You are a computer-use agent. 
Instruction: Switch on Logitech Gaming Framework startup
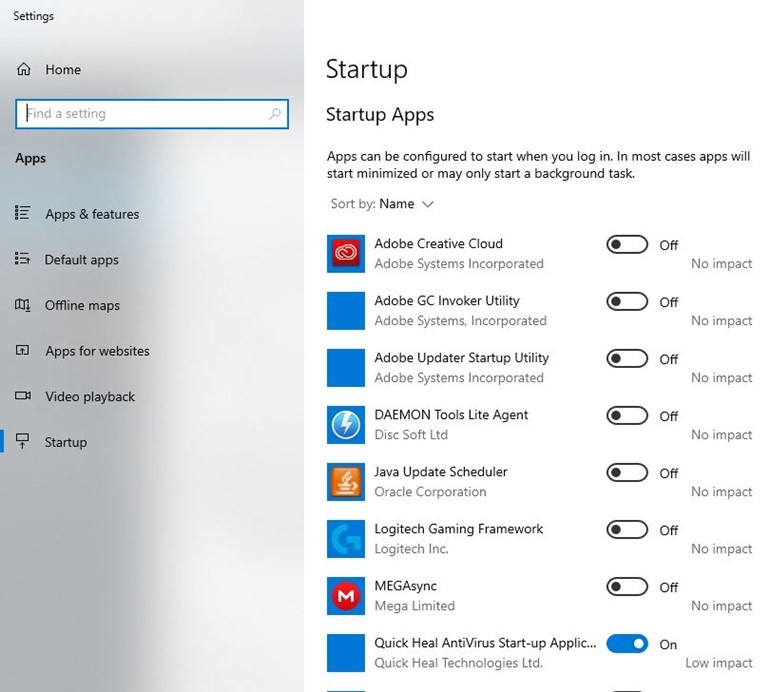click(x=627, y=530)
